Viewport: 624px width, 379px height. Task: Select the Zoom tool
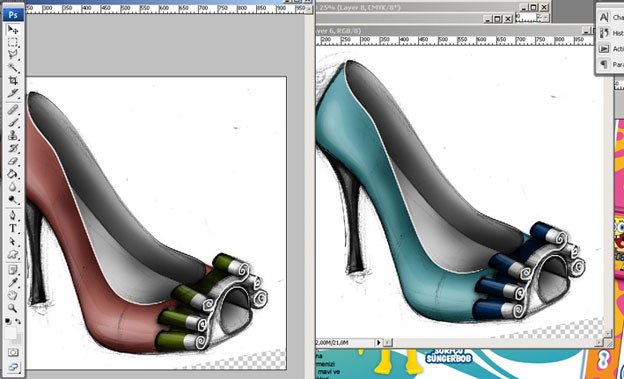[x=13, y=308]
